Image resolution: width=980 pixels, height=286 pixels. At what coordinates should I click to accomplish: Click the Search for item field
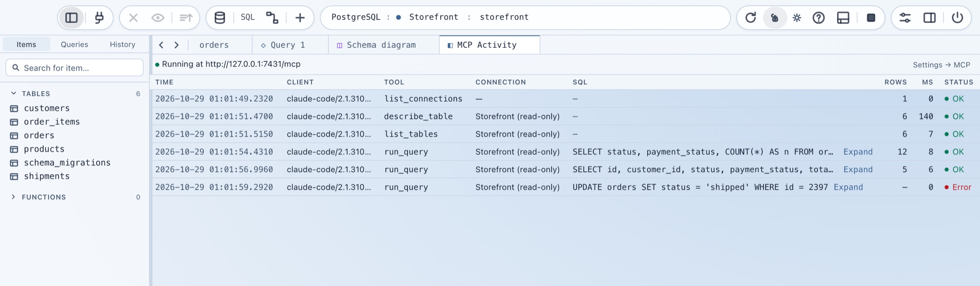click(75, 67)
